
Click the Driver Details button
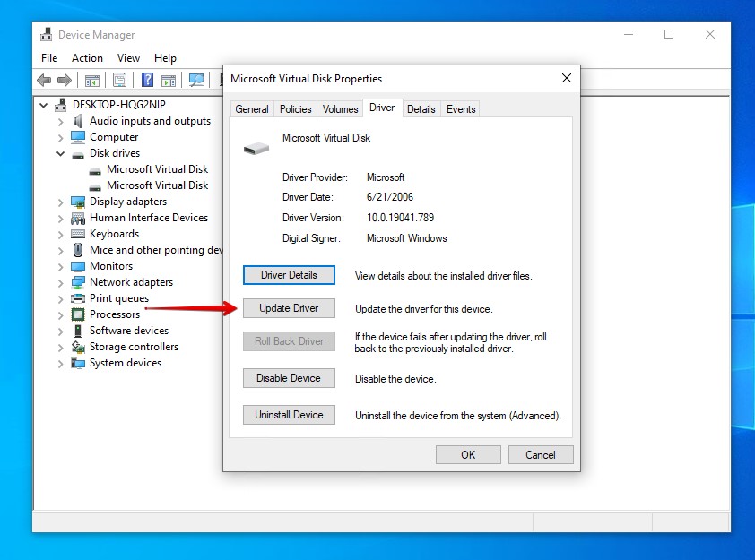pos(289,275)
